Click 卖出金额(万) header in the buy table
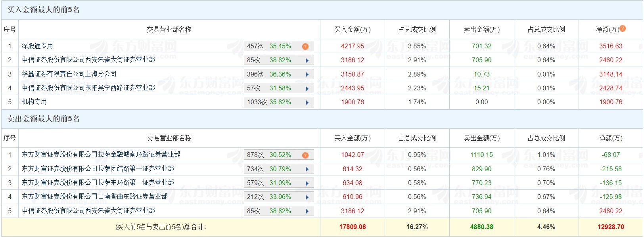Viewport: 644px width, 237px height. [482, 30]
